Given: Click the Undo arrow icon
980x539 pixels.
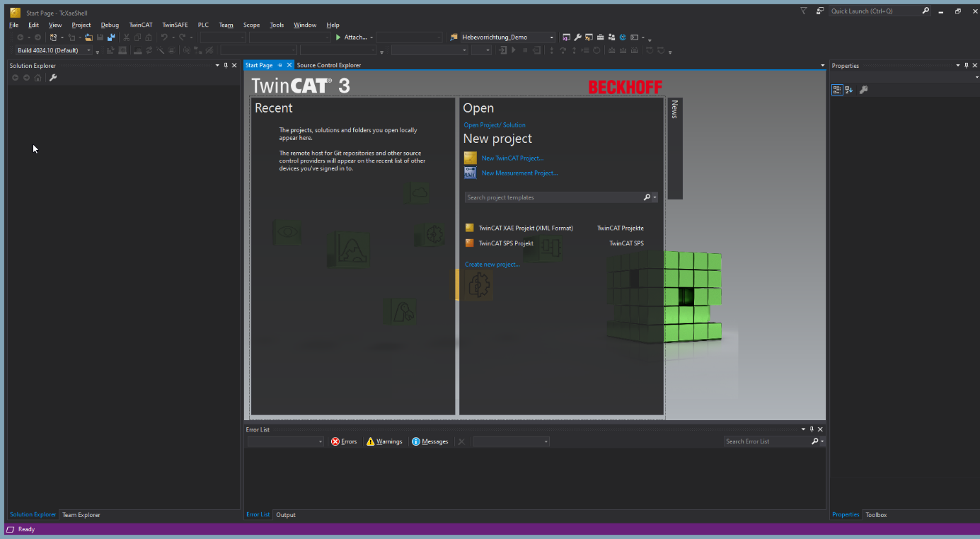Looking at the screenshot, I should pyautogui.click(x=163, y=37).
